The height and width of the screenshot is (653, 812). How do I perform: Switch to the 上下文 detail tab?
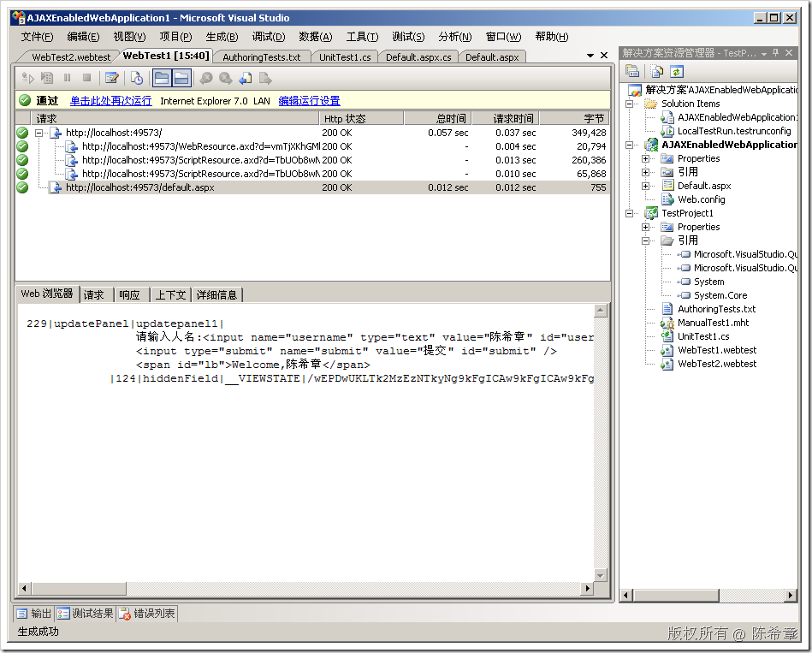[x=170, y=294]
